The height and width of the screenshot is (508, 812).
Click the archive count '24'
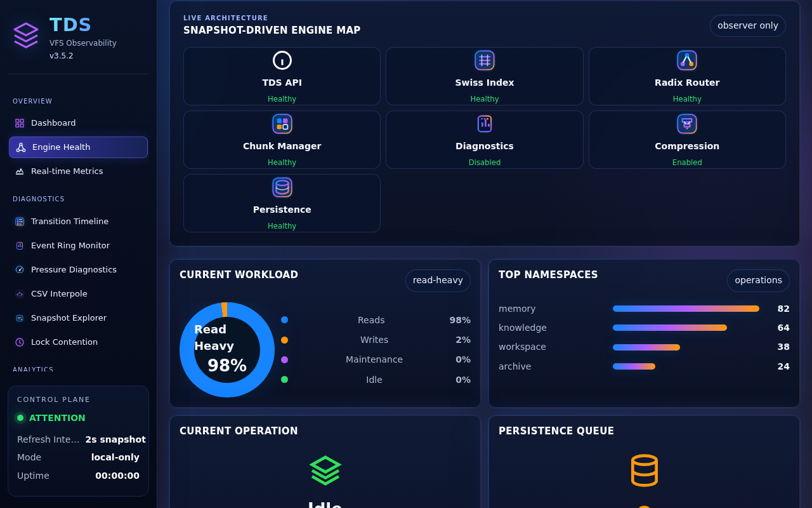[783, 366]
